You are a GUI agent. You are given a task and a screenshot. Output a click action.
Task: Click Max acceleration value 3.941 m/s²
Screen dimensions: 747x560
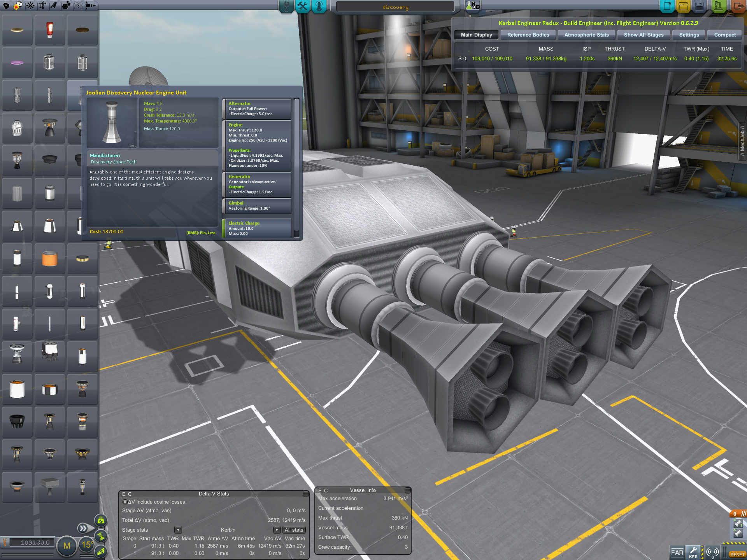395,498
